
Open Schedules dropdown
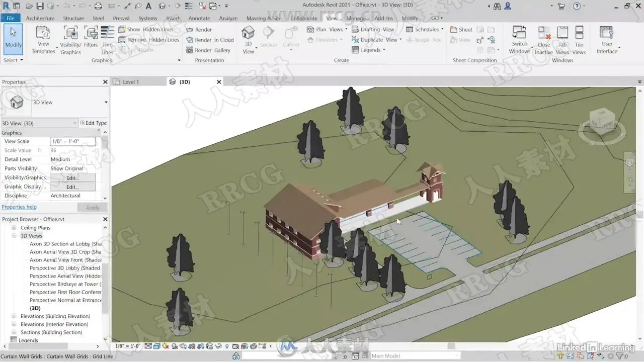point(425,30)
